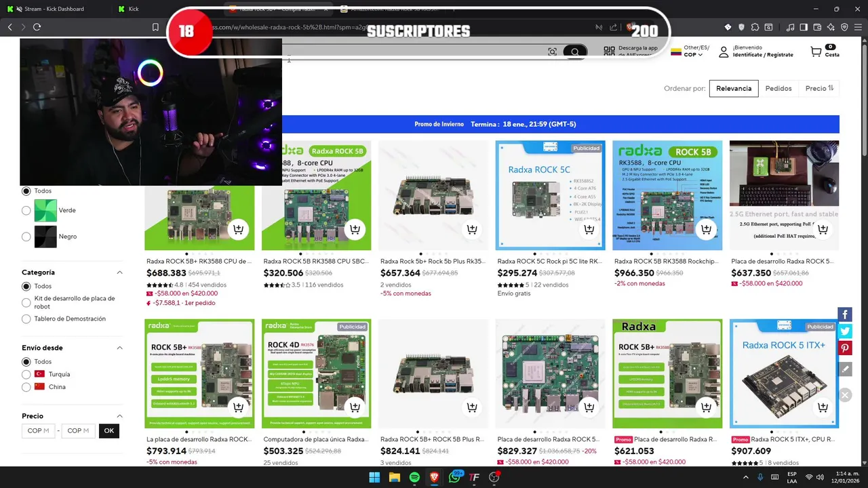
Task: Sort results by Relevancia
Action: click(x=734, y=88)
